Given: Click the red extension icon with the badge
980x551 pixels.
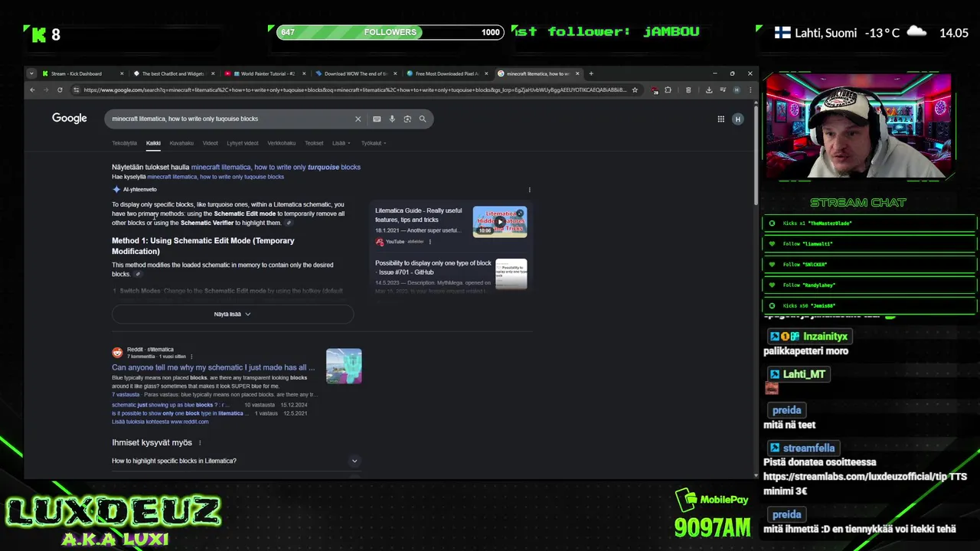Looking at the screenshot, I should click(655, 90).
